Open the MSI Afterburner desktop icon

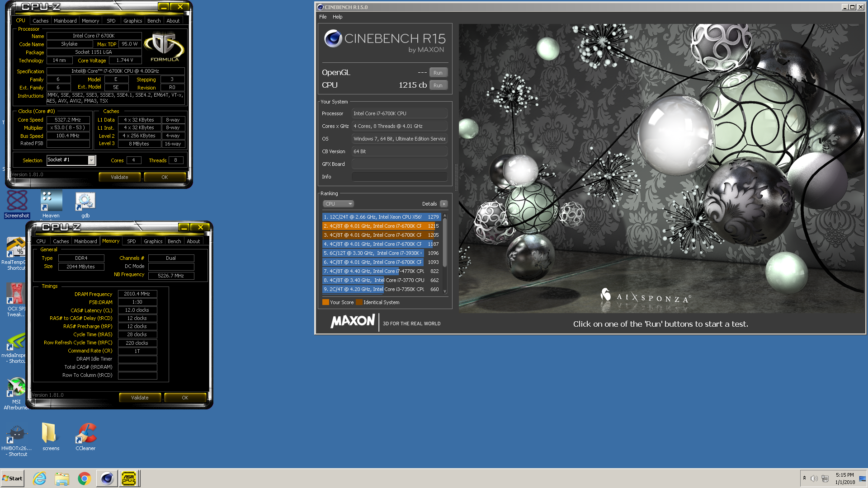click(16, 394)
